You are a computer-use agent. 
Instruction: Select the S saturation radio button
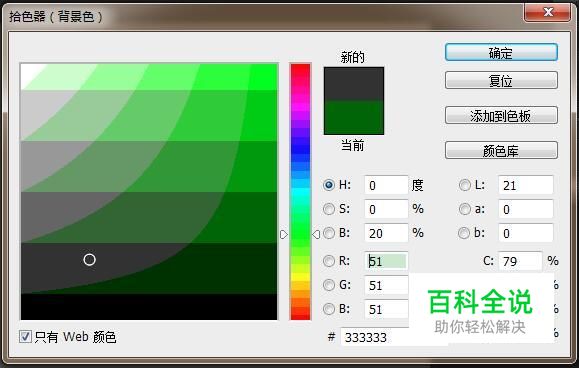(x=329, y=209)
